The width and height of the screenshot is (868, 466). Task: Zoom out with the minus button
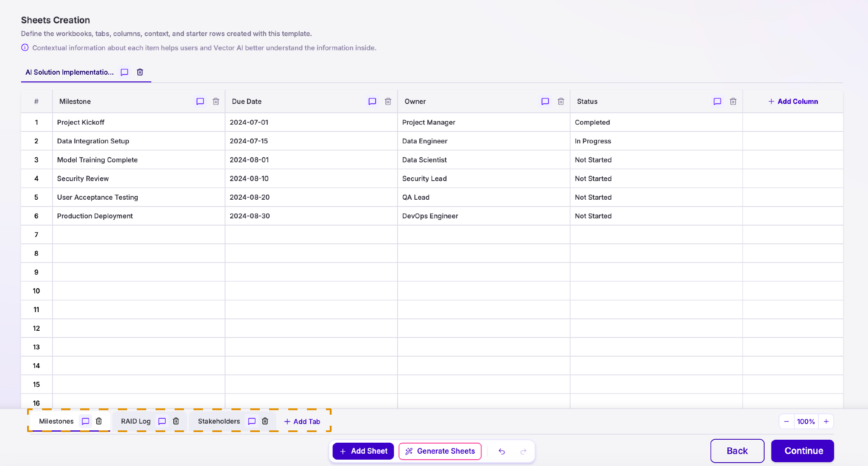786,421
